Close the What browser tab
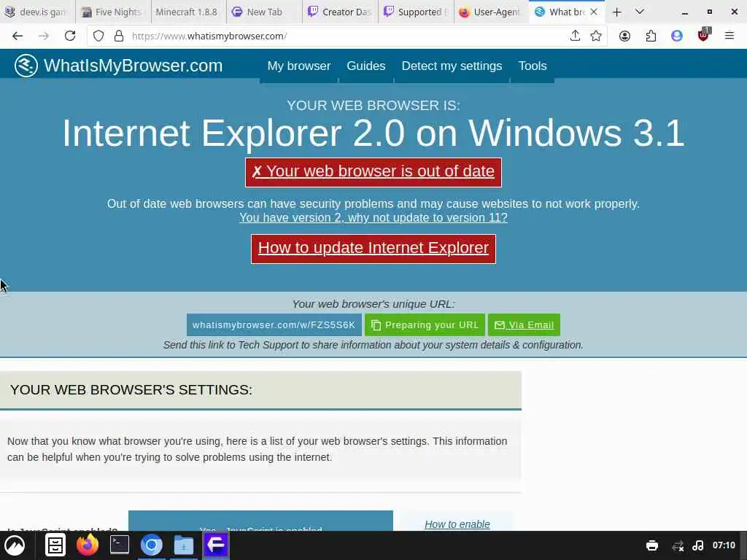Viewport: 747px width, 560px height. (594, 12)
